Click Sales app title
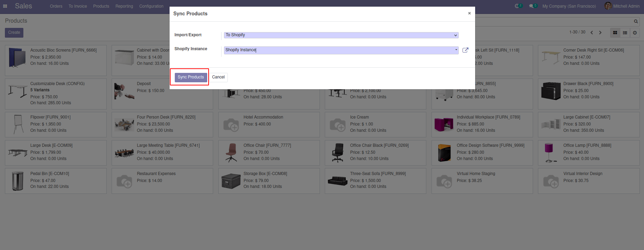 click(23, 6)
